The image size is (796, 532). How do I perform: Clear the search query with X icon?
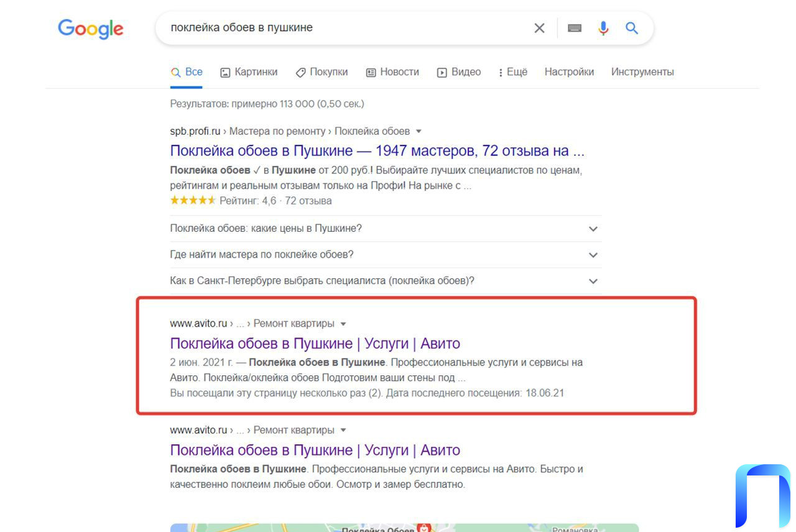(x=539, y=28)
